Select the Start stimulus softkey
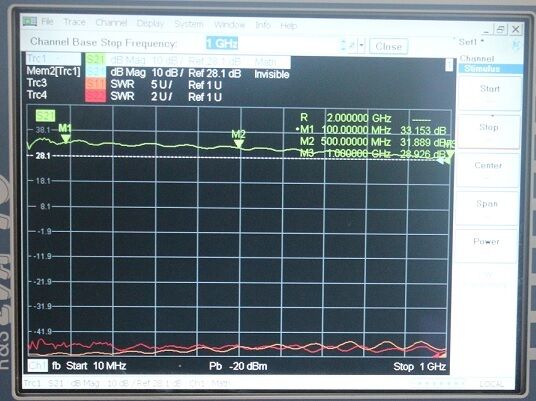536x401 pixels. 490,93
